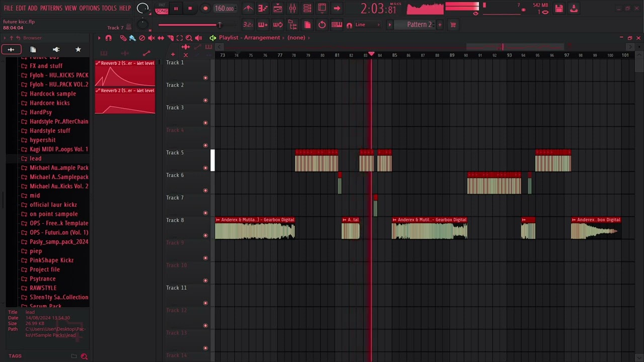Switch to the browser files tab
Screen dimensions: 644x362
coord(33,49)
